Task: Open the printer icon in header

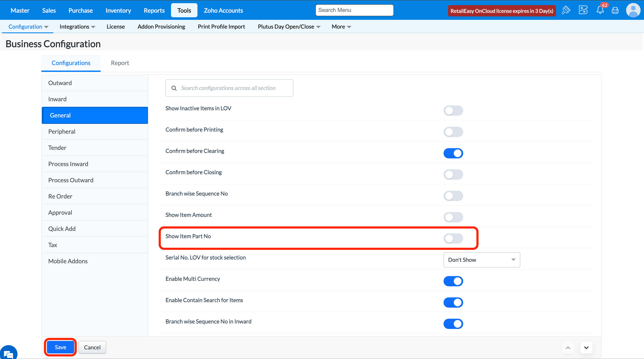Action: [615, 10]
